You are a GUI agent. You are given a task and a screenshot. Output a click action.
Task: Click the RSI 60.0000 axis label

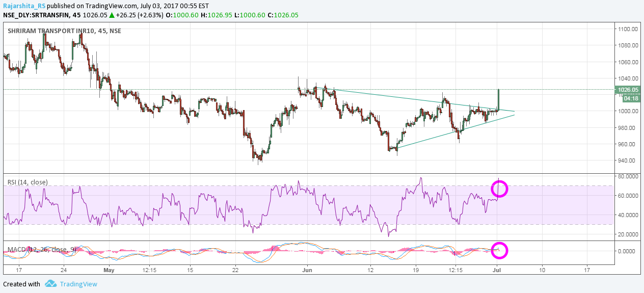coord(628,196)
